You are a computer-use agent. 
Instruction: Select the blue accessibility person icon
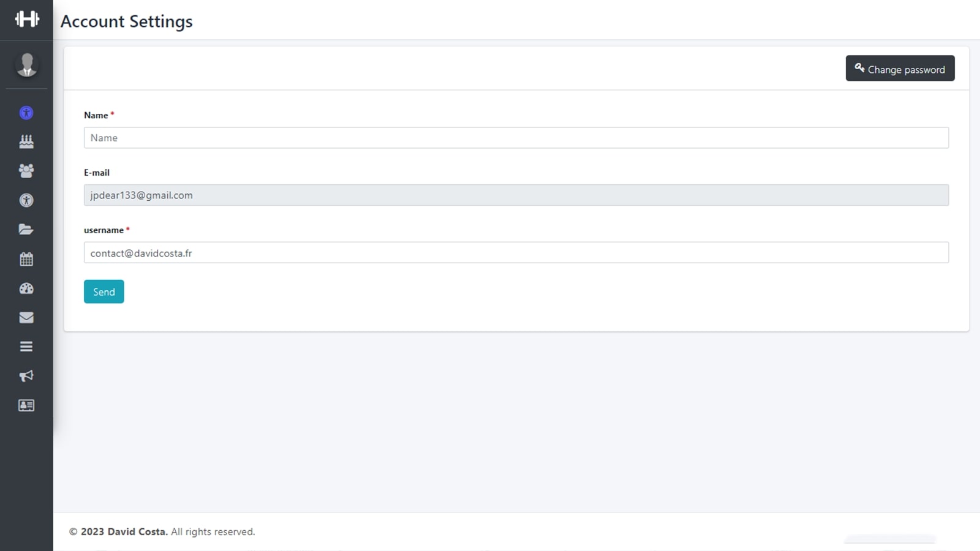[26, 113]
